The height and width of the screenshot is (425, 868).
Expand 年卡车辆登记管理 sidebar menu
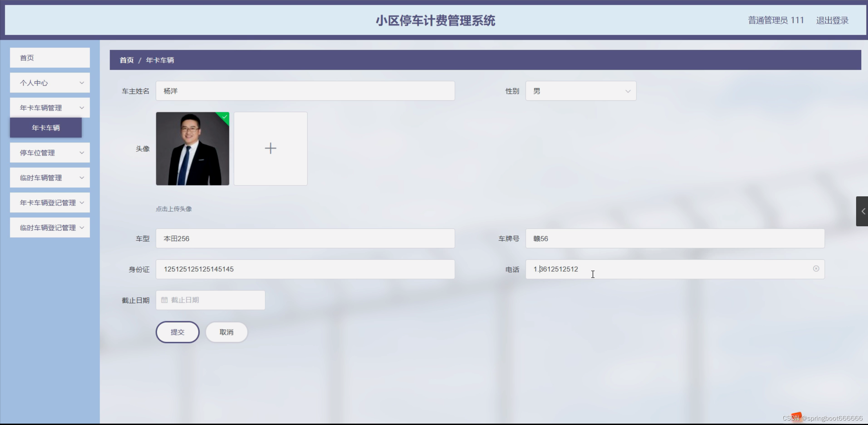pyautogui.click(x=50, y=203)
